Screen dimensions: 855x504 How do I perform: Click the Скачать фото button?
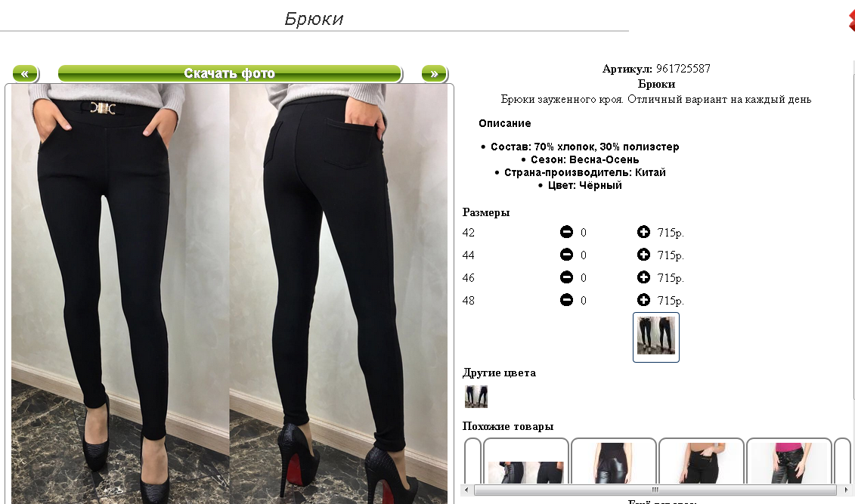[230, 73]
